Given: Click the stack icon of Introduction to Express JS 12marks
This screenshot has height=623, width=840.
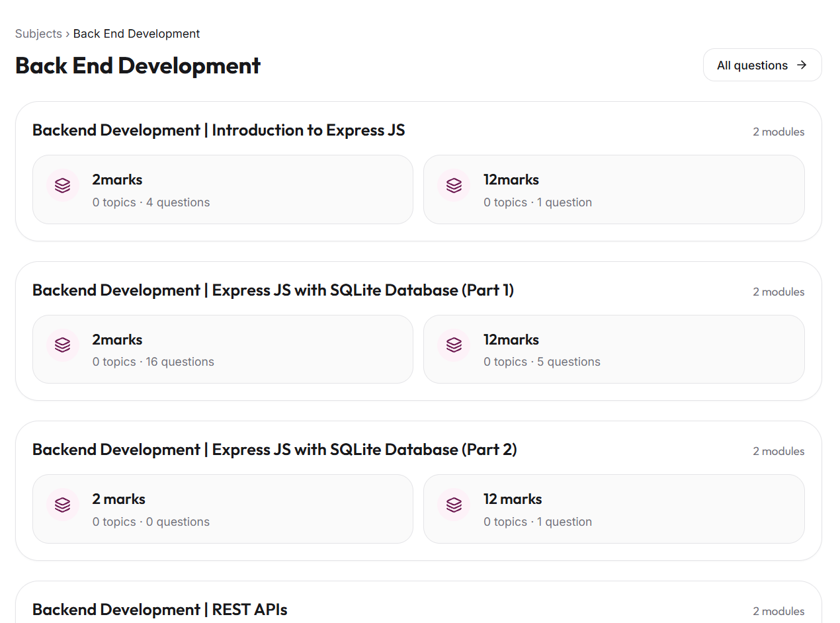Looking at the screenshot, I should click(x=454, y=185).
